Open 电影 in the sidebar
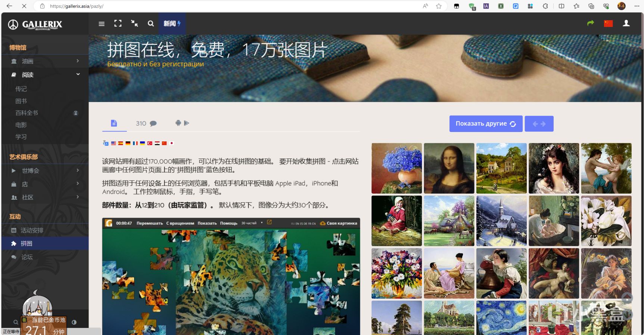 pyautogui.click(x=21, y=125)
